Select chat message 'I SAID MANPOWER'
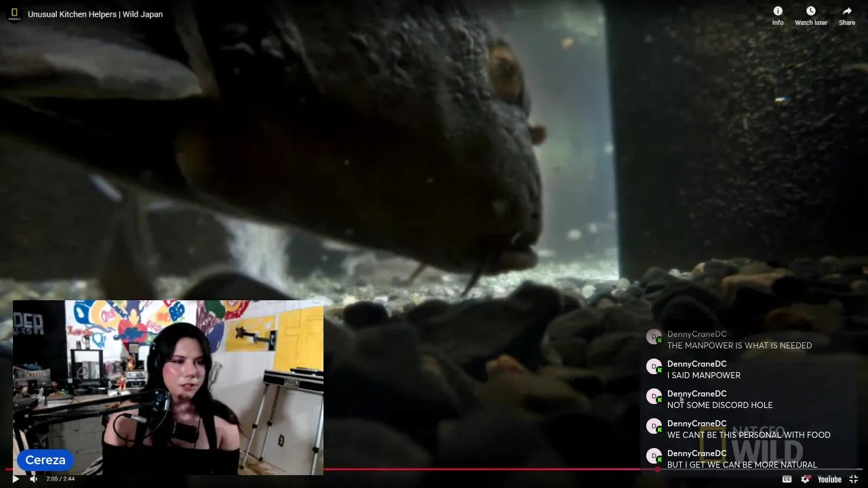 704,375
